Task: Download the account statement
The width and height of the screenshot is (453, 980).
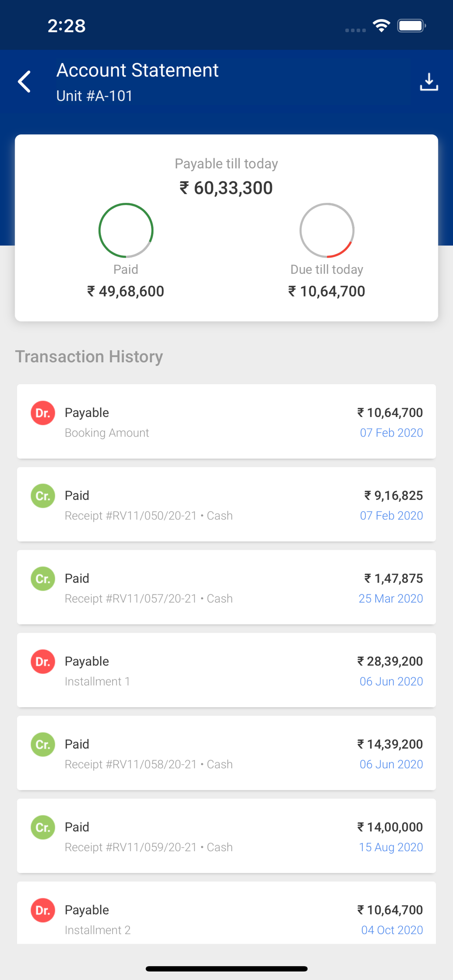Action: pos(429,82)
